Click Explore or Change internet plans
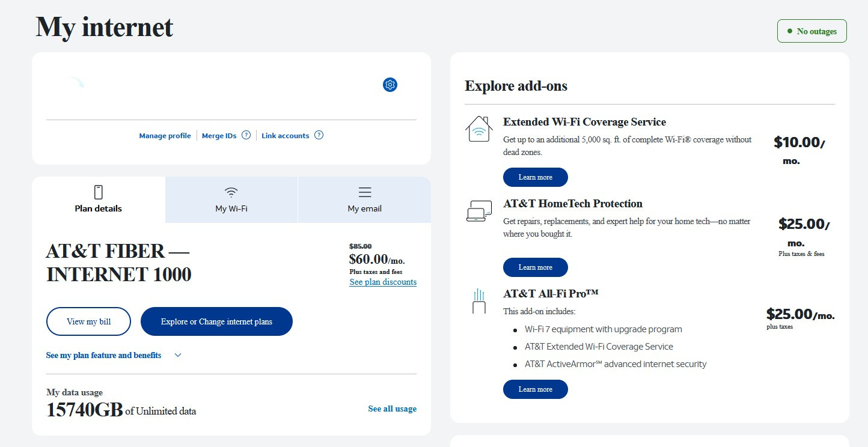 pyautogui.click(x=216, y=321)
